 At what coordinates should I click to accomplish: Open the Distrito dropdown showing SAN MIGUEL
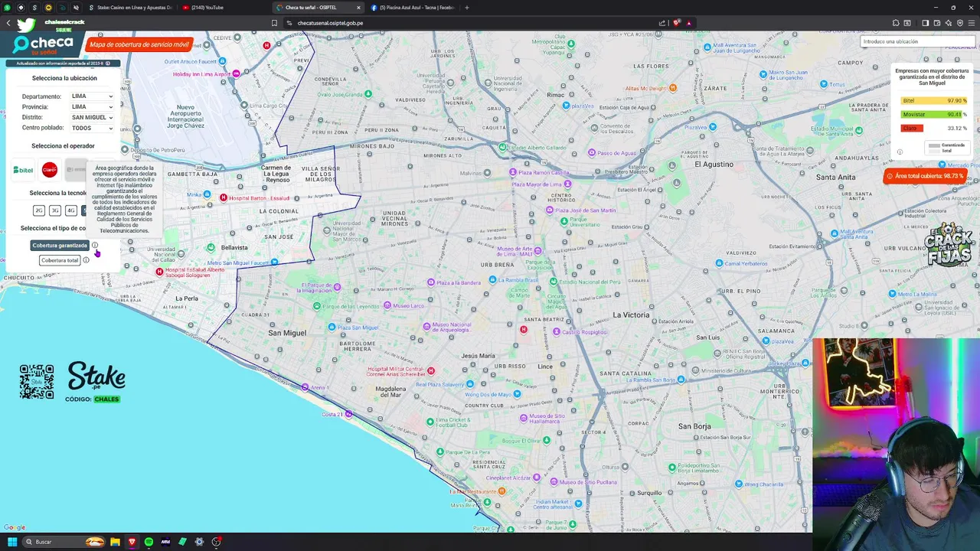point(92,117)
